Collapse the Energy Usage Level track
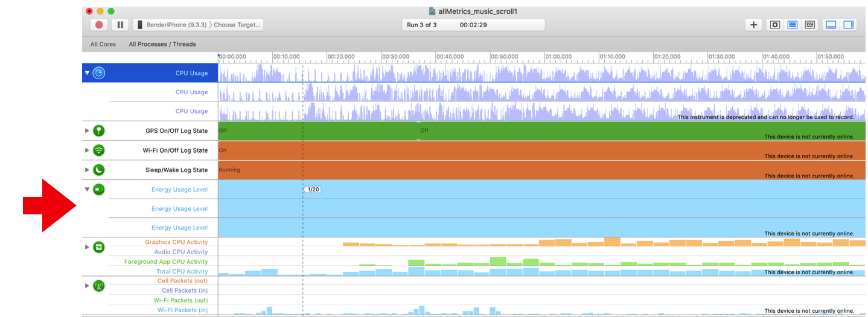This screenshot has width=868, height=317. point(87,190)
